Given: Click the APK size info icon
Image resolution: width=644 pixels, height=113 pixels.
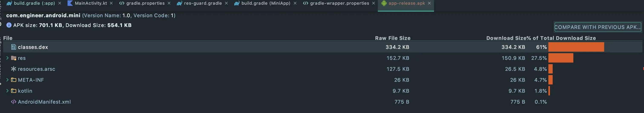Looking at the screenshot, I should [x=9, y=25].
